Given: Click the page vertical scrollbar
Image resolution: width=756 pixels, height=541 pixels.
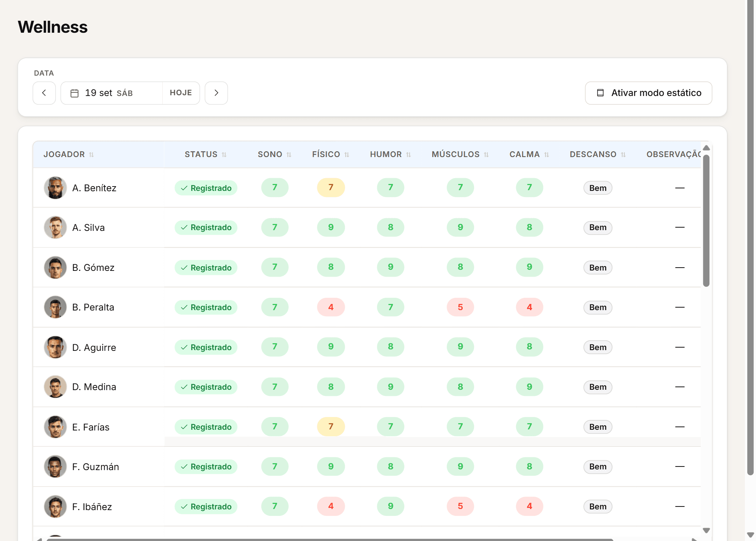Looking at the screenshot, I should click(x=751, y=237).
